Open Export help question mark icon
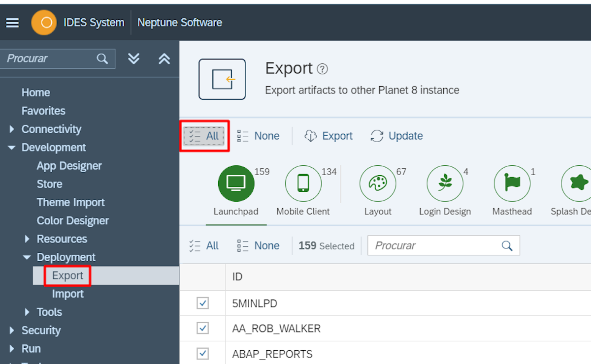 pyautogui.click(x=322, y=69)
